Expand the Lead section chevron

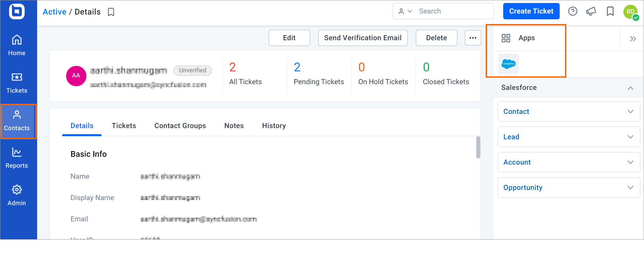point(630,137)
